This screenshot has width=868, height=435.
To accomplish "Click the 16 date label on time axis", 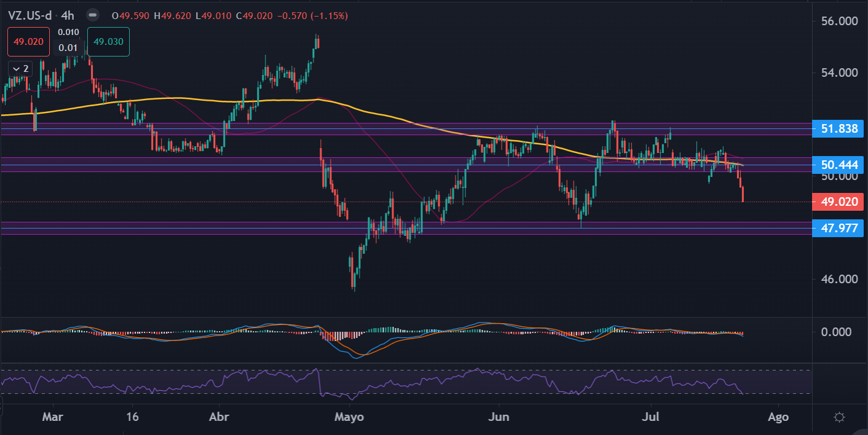I will pyautogui.click(x=132, y=417).
